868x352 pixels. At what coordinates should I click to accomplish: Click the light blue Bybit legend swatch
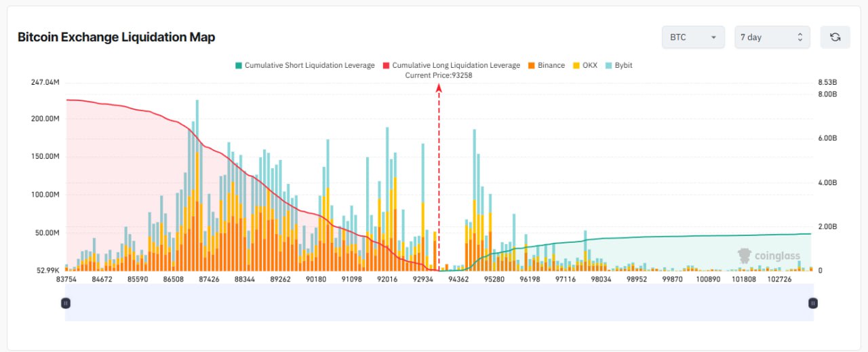point(608,65)
